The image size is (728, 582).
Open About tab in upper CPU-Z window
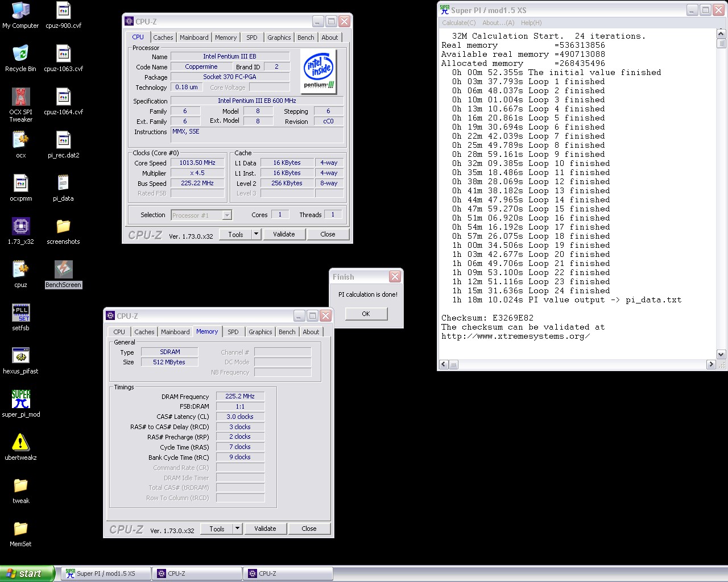pos(330,38)
